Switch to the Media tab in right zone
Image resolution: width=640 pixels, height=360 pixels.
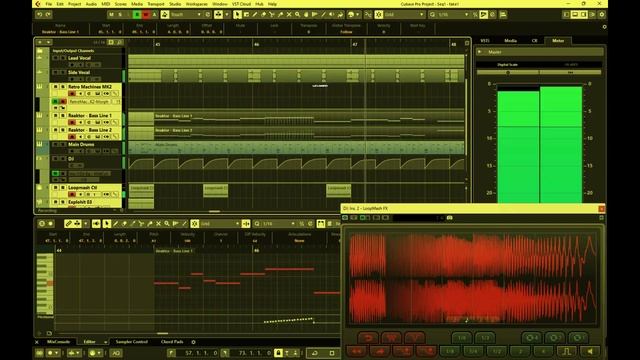[510, 41]
